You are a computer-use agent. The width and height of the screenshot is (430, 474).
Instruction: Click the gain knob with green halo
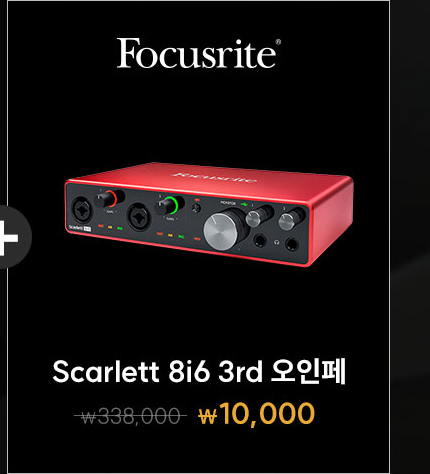[x=167, y=205]
